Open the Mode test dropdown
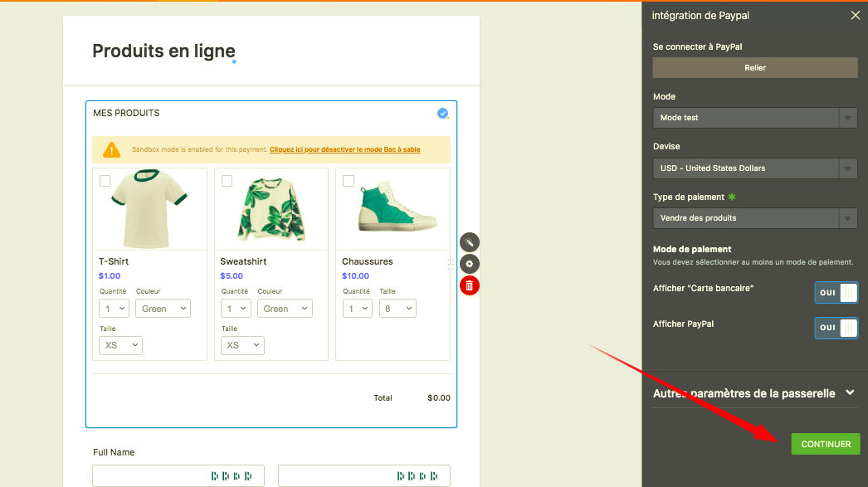868x487 pixels. click(755, 118)
